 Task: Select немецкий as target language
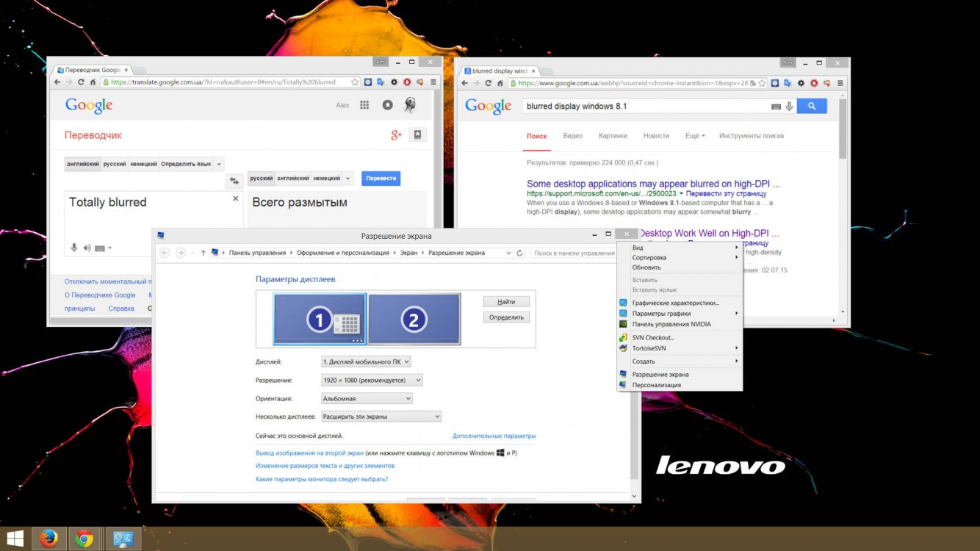click(326, 179)
